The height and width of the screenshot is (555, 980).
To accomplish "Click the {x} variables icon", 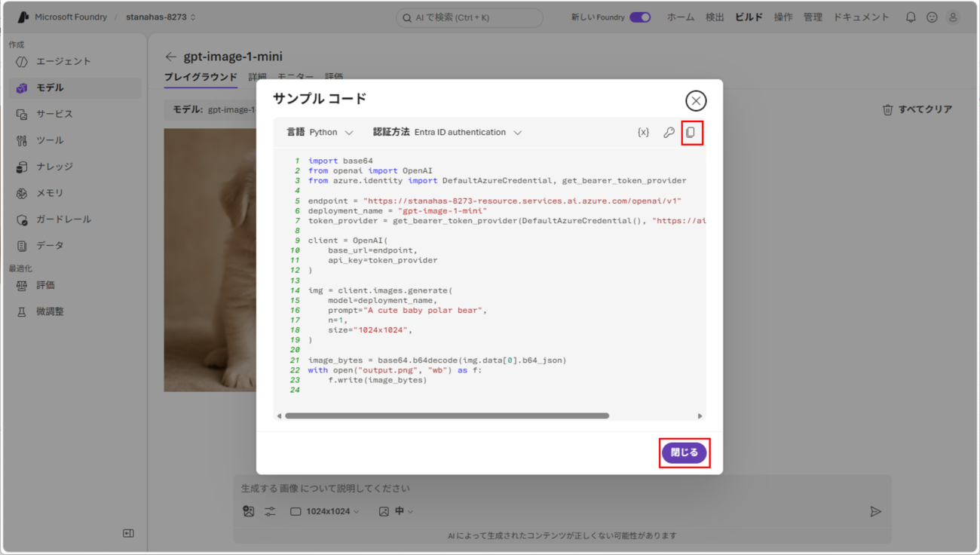I will (643, 133).
